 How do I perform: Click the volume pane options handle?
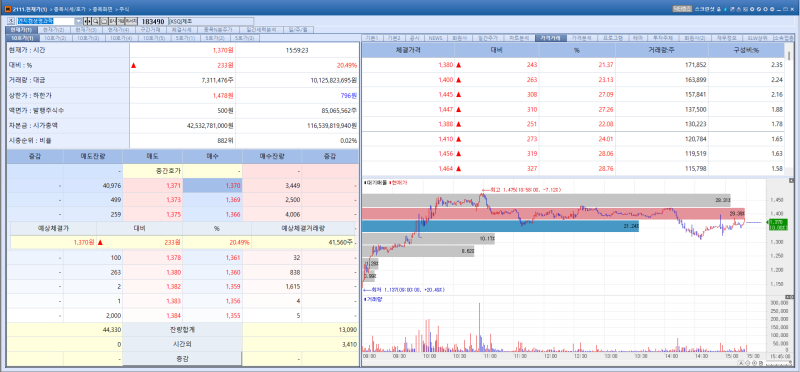click(x=791, y=297)
